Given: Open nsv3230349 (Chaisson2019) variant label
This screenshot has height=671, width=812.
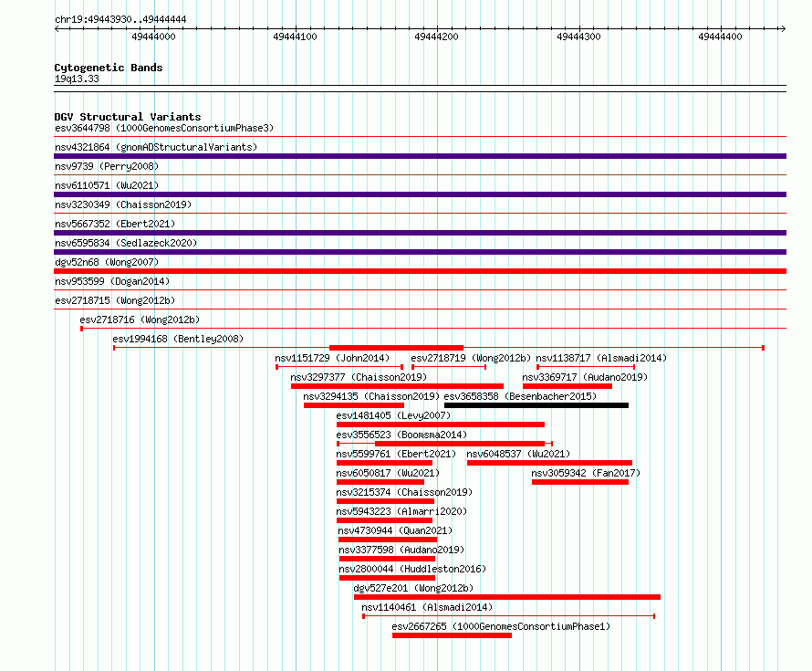Looking at the screenshot, I should coord(123,204).
